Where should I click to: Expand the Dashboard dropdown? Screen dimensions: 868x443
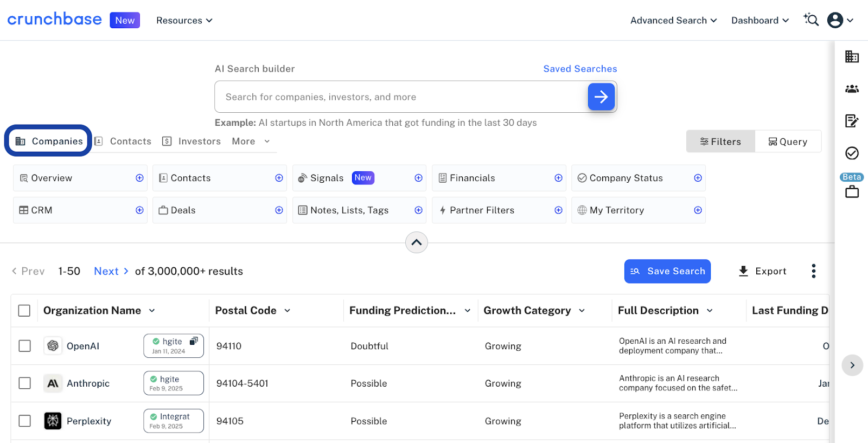[760, 21]
